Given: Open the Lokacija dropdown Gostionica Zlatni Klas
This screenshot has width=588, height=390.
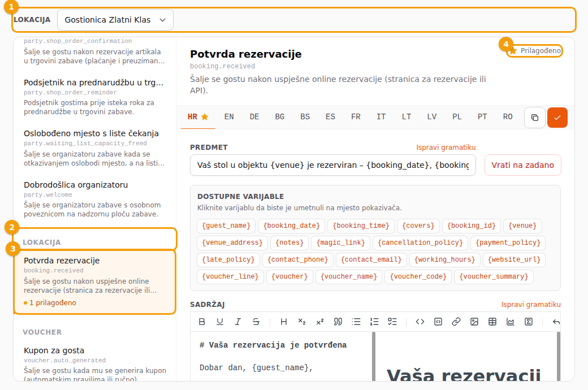Looking at the screenshot, I should 115,20.
